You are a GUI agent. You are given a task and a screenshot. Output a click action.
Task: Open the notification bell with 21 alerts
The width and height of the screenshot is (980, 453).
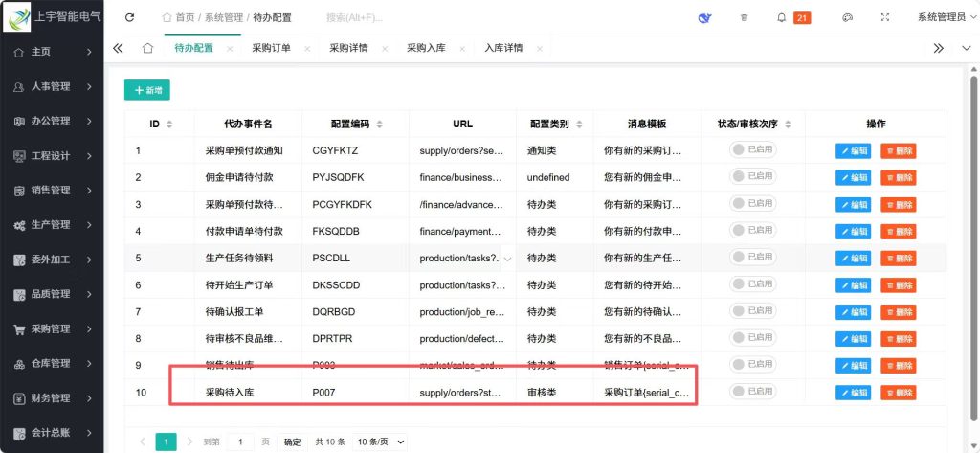(x=782, y=17)
